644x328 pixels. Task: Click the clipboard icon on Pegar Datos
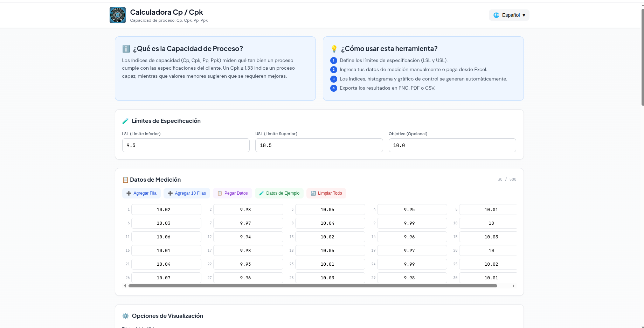pos(220,193)
